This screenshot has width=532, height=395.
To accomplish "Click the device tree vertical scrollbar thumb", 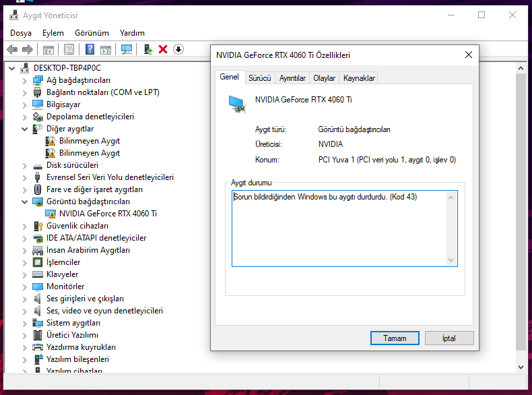I will (x=521, y=212).
